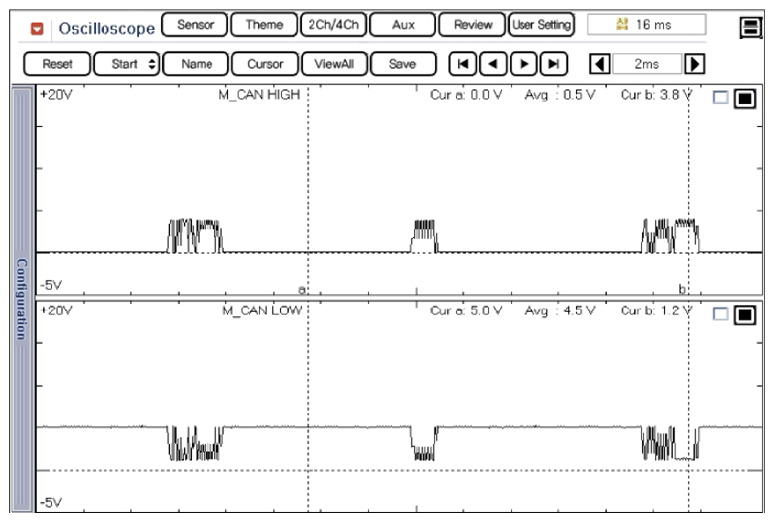
Task: Toggle the M_CAN LOW channel checkbox
Action: tap(721, 314)
